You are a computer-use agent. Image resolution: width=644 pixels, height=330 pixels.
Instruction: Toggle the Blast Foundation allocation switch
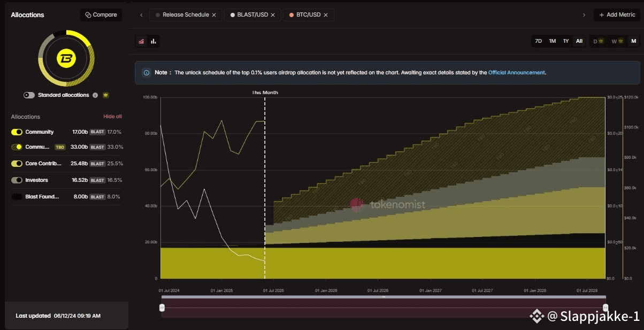point(17,197)
